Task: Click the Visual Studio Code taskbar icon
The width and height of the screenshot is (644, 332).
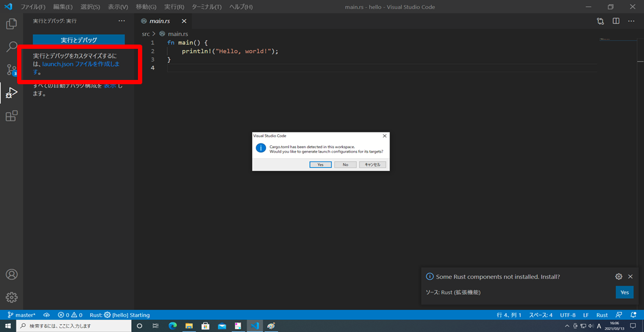Action: (255, 326)
